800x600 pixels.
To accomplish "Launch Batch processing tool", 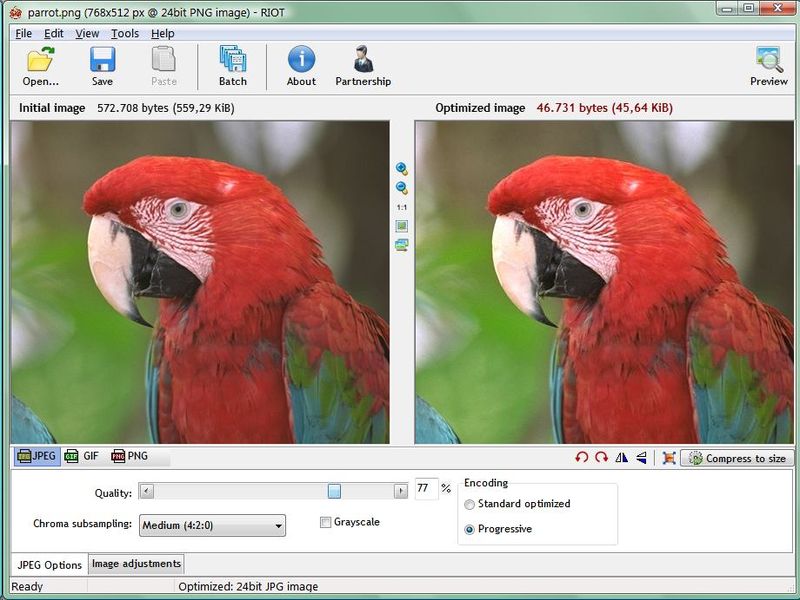I will coord(233,66).
